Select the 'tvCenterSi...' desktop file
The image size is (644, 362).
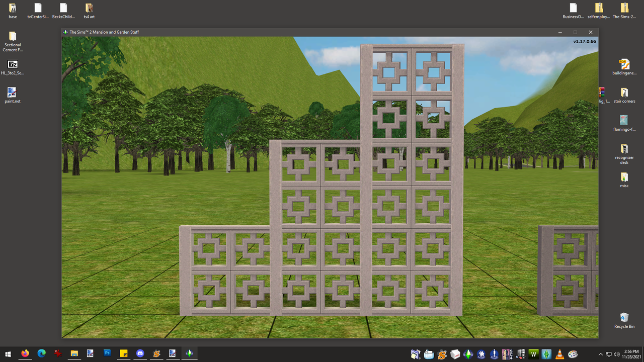tap(38, 11)
